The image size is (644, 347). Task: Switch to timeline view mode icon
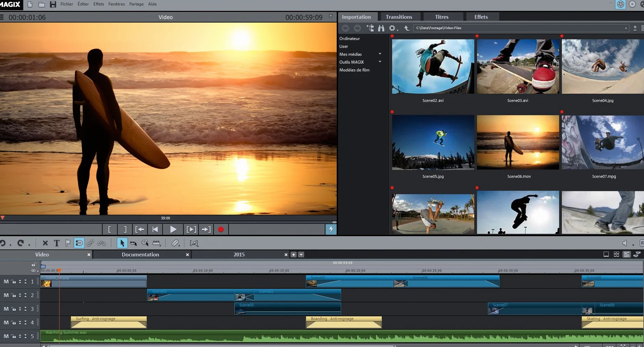click(x=627, y=254)
